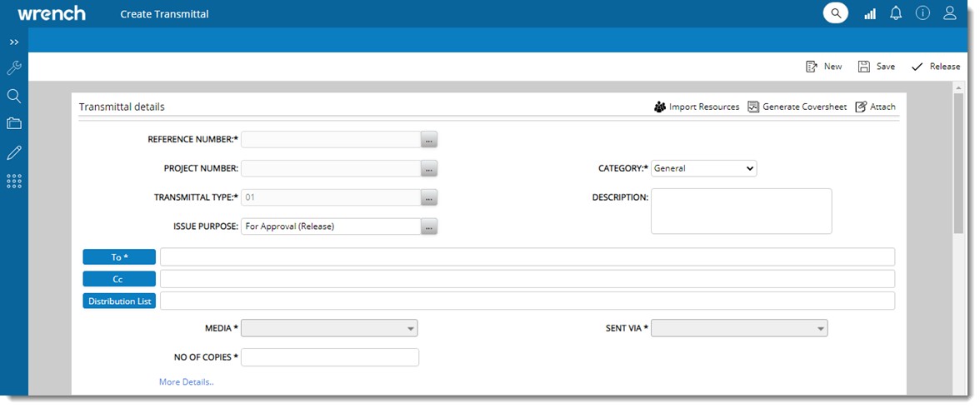Click the pencil edit sidebar icon
The image size is (980, 408).
(x=14, y=152)
